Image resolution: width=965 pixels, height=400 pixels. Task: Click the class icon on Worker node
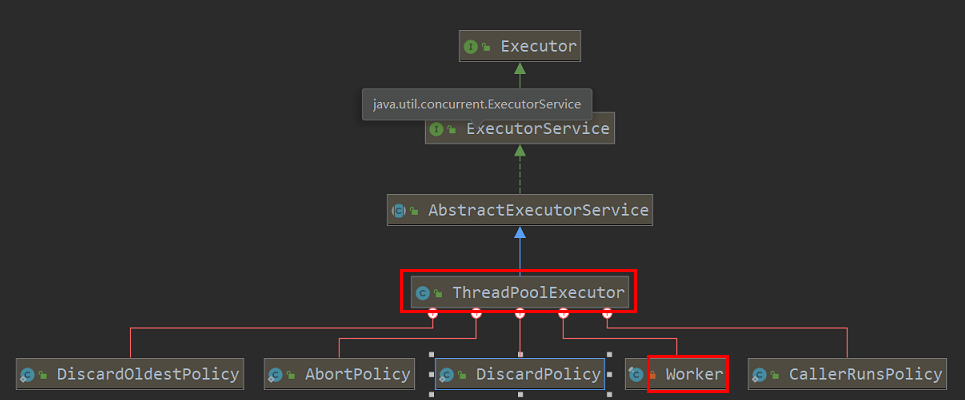[636, 374]
